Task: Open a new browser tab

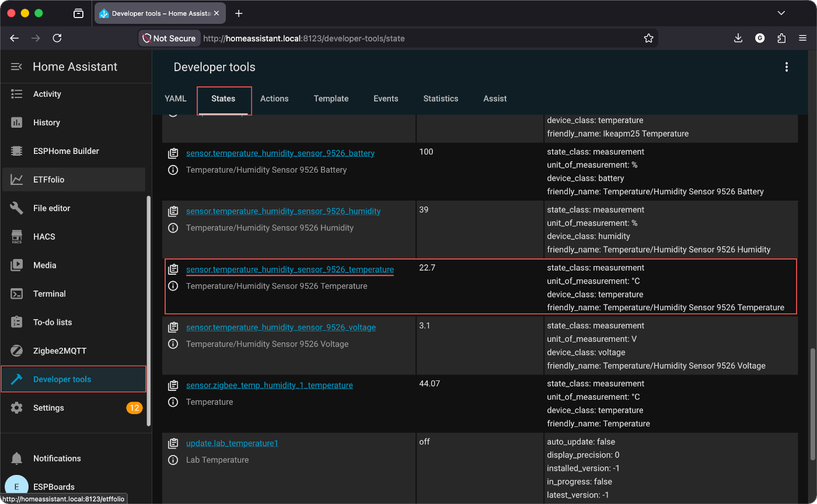Action: (238, 13)
